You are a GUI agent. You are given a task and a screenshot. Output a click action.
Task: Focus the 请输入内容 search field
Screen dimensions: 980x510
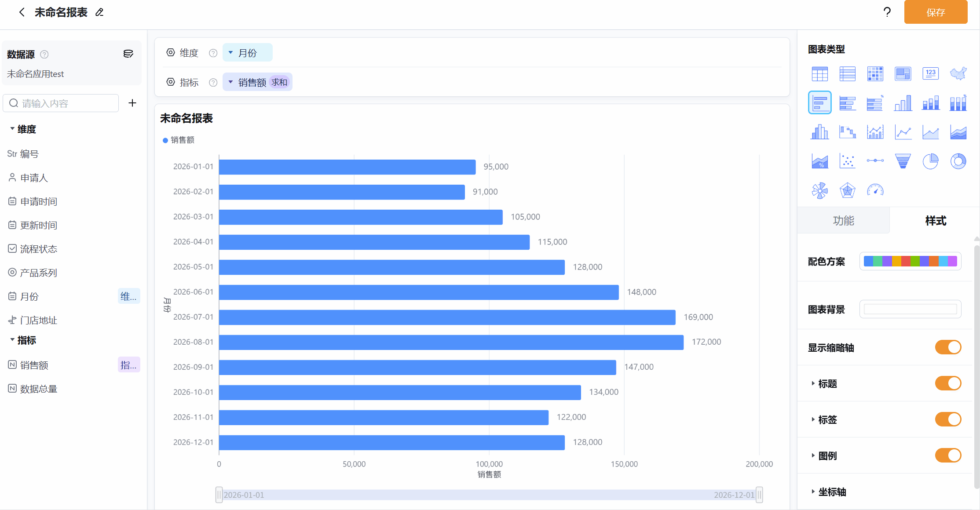pyautogui.click(x=61, y=103)
